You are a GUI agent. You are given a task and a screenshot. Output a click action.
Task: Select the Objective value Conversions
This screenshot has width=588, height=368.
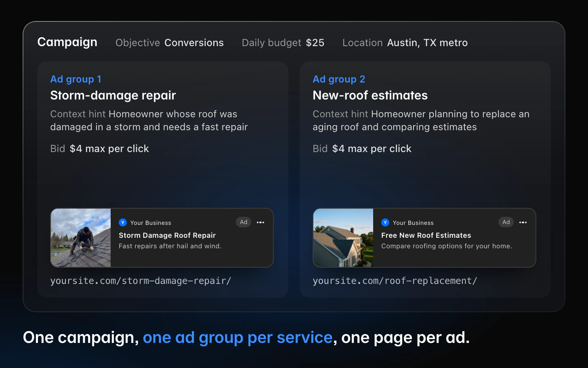(194, 43)
